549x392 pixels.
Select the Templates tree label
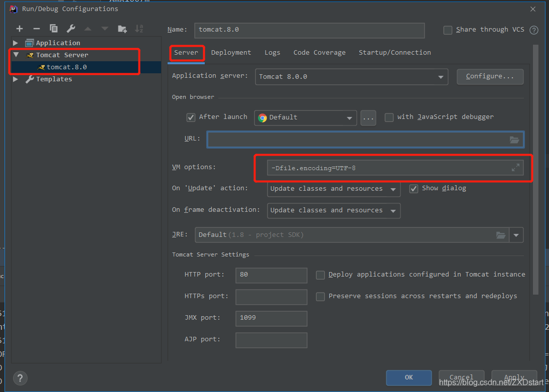click(x=54, y=79)
